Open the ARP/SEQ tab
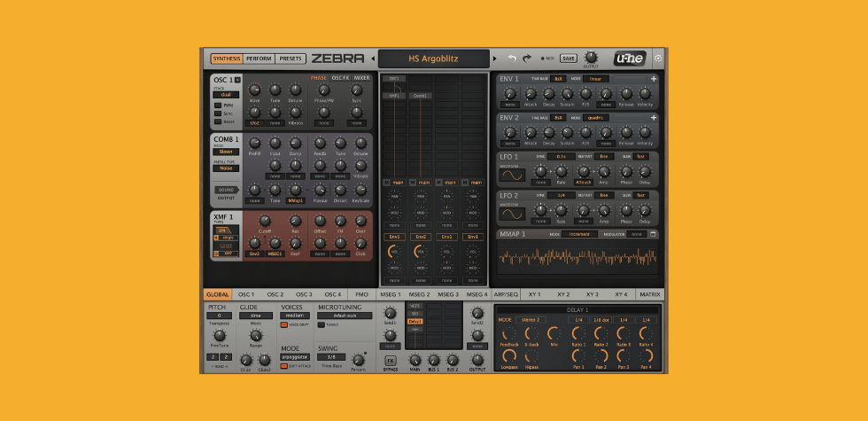Screen dimensions: 868x421 click(x=506, y=294)
